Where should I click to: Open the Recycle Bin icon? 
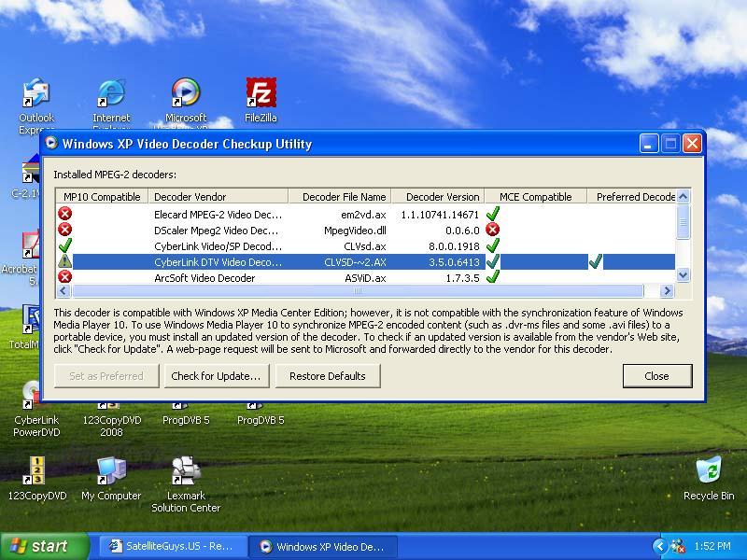point(709,478)
